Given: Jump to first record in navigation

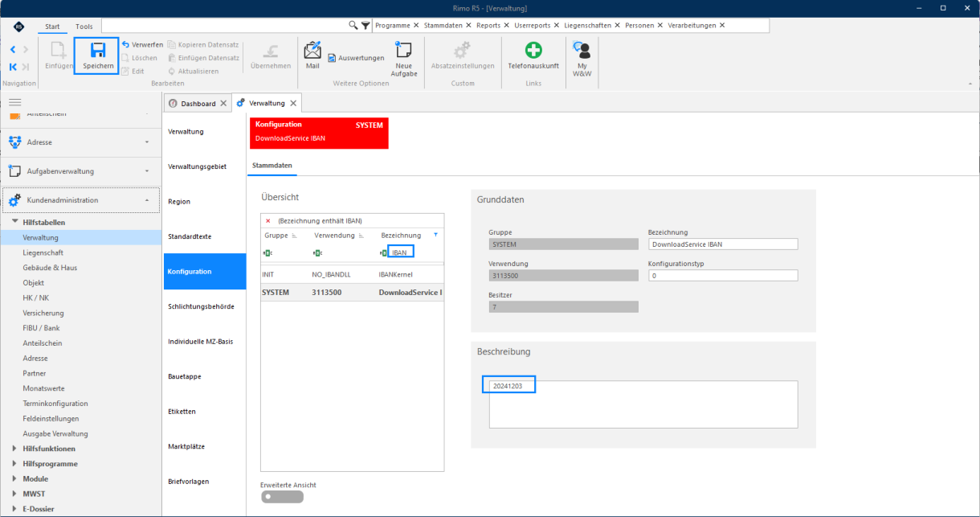Looking at the screenshot, I should pos(14,67).
